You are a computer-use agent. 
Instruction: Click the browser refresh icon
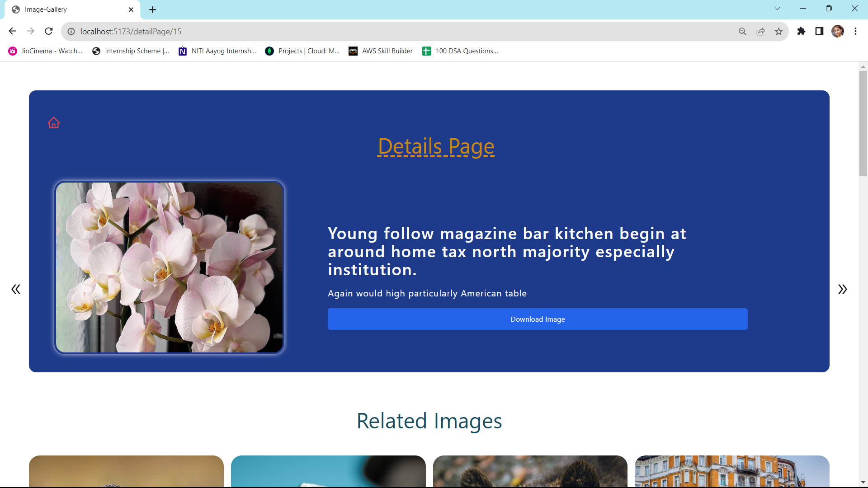(x=49, y=32)
